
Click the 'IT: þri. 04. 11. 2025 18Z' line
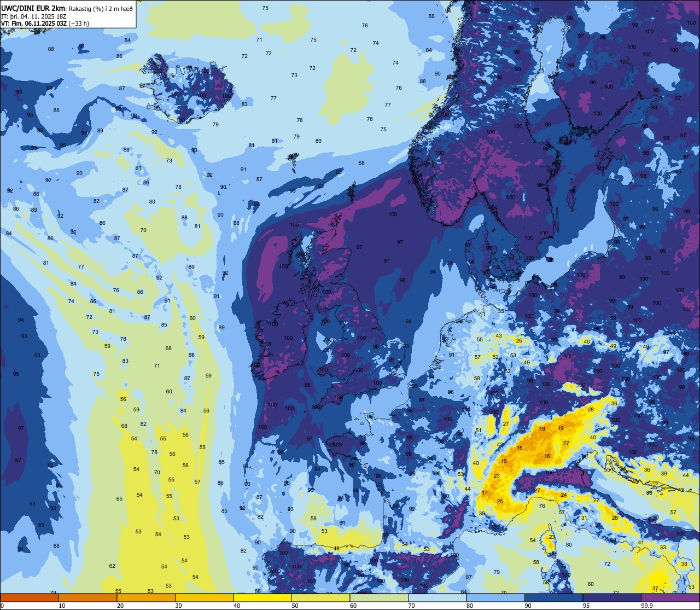point(34,16)
